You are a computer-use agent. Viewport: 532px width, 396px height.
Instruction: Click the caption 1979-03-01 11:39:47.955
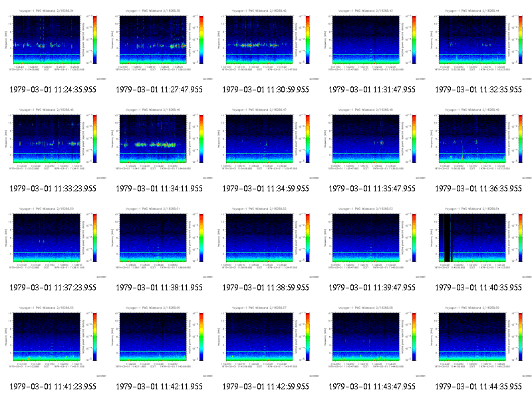[x=372, y=288]
